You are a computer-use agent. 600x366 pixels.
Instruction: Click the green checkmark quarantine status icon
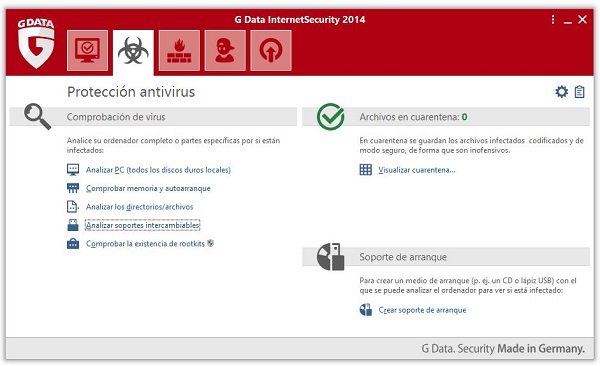tap(331, 116)
